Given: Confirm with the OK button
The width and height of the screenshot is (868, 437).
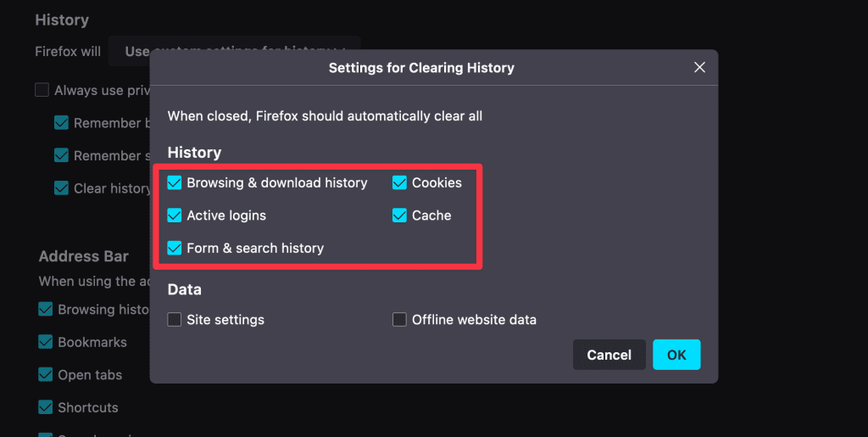Looking at the screenshot, I should [676, 355].
